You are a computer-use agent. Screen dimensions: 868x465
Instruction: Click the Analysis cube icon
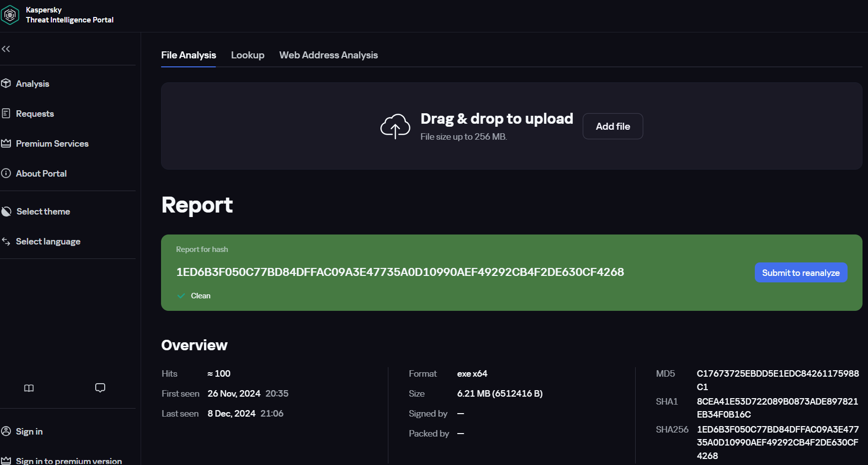pos(6,83)
